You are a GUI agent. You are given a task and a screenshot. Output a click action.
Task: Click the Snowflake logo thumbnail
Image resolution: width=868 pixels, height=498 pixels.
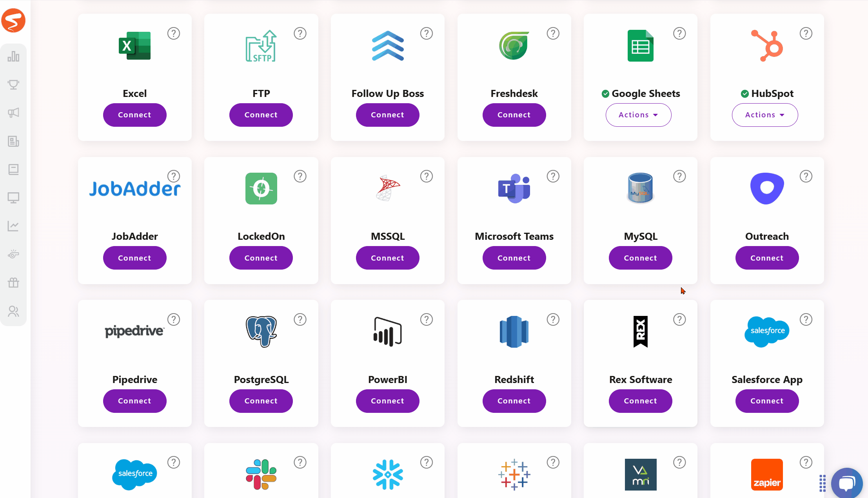point(388,474)
